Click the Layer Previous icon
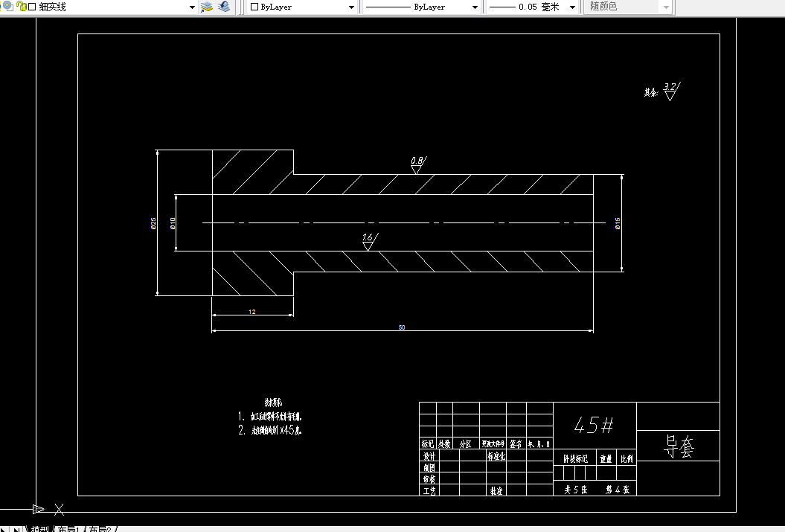Image resolution: width=785 pixels, height=532 pixels. (224, 7)
